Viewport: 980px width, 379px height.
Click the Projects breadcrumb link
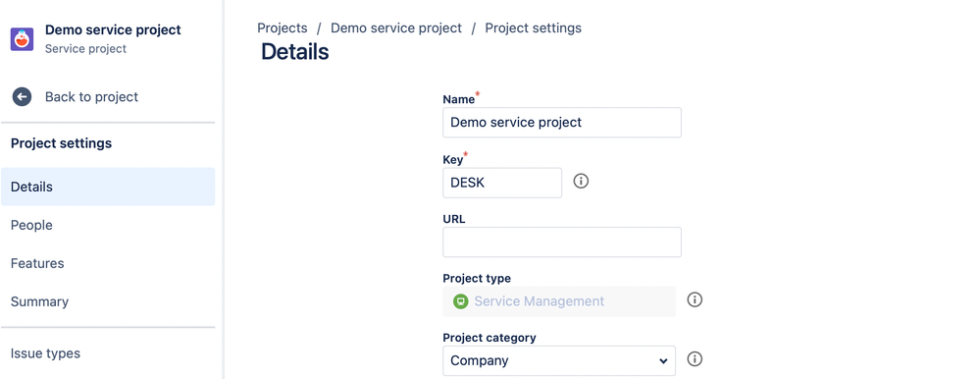click(283, 28)
